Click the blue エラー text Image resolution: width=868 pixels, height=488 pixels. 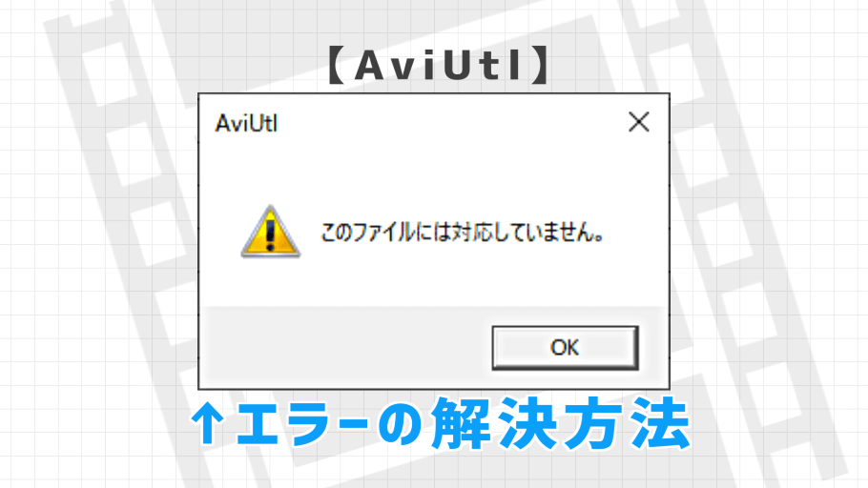click(x=301, y=424)
